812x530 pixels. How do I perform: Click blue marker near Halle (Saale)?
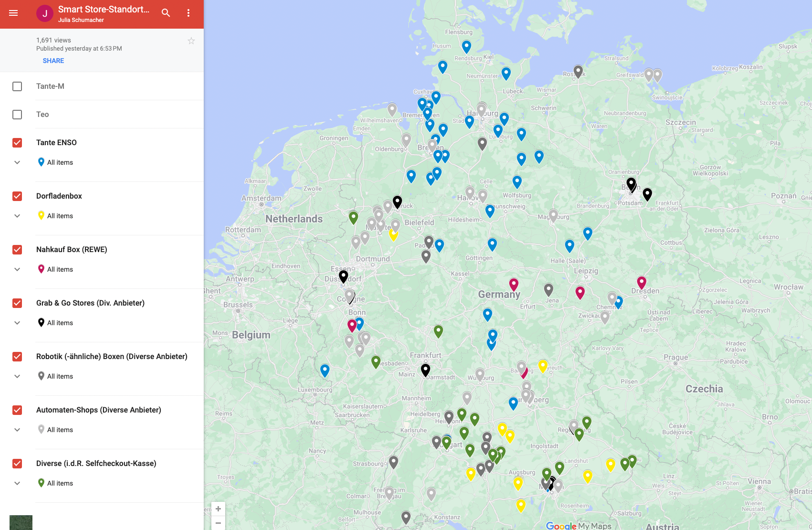pyautogui.click(x=570, y=246)
